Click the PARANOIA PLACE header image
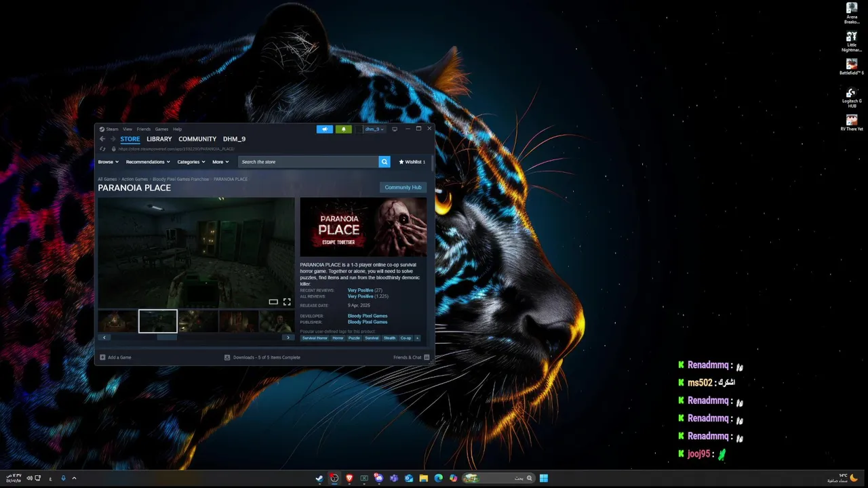Viewport: 868px width, 488px height. pyautogui.click(x=363, y=227)
